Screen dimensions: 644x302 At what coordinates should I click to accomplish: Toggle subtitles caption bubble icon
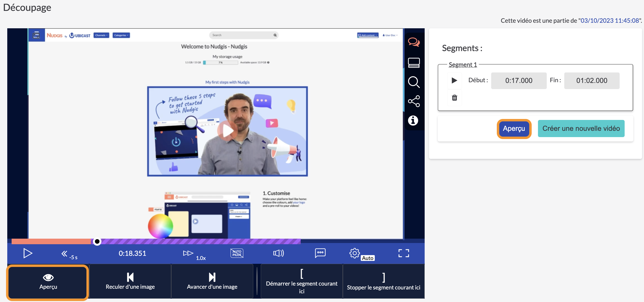tap(320, 253)
